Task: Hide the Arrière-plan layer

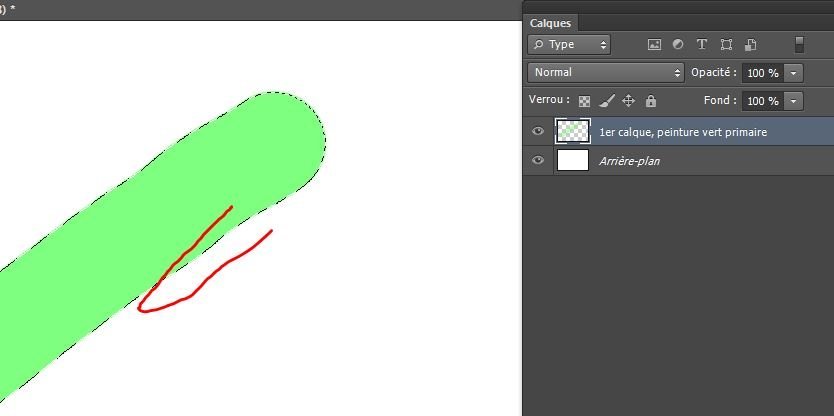Action: pos(539,161)
